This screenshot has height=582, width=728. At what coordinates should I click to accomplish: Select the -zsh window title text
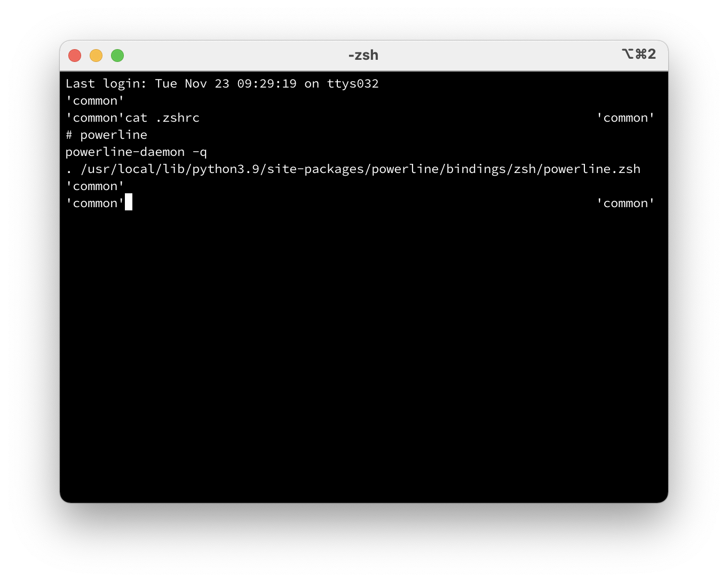(x=363, y=54)
